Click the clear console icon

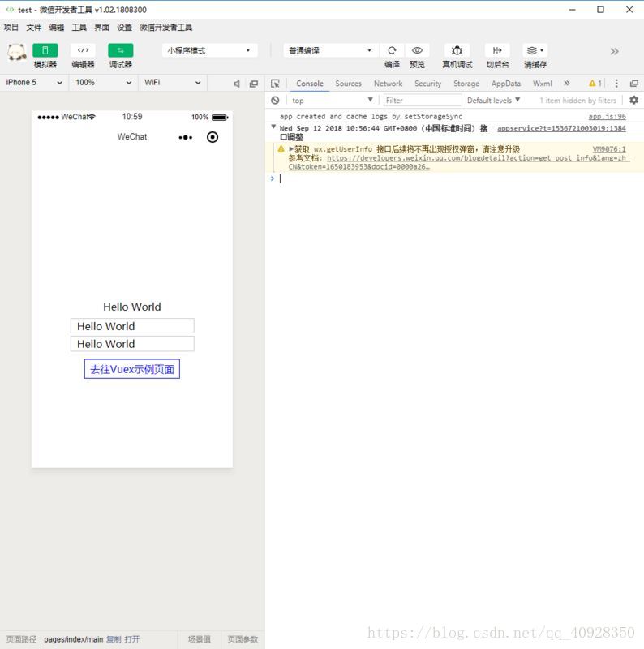pos(275,100)
